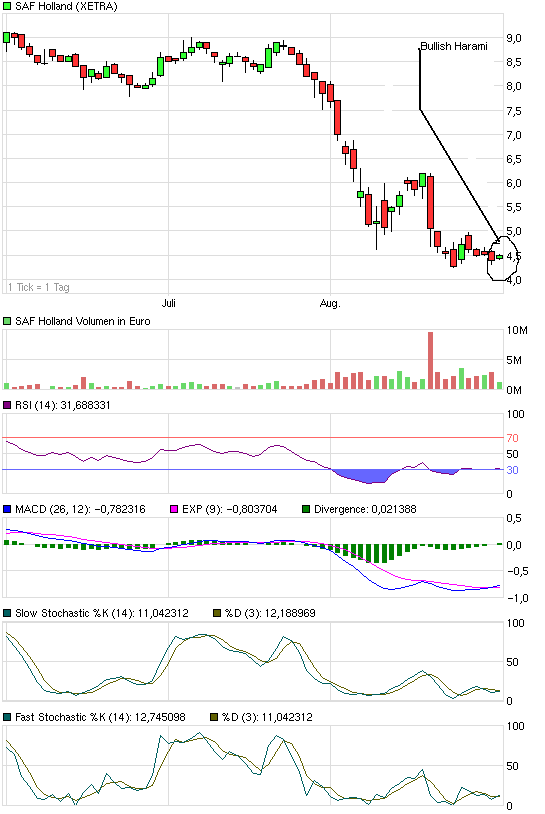The height and width of the screenshot is (814, 545).
Task: Click the green volume legend swatch
Action: click(7, 321)
